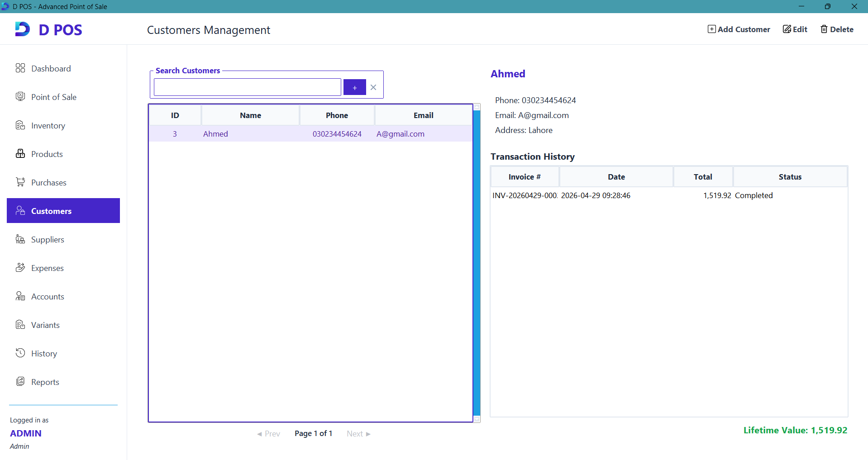Click the purple plus search button

click(x=355, y=87)
